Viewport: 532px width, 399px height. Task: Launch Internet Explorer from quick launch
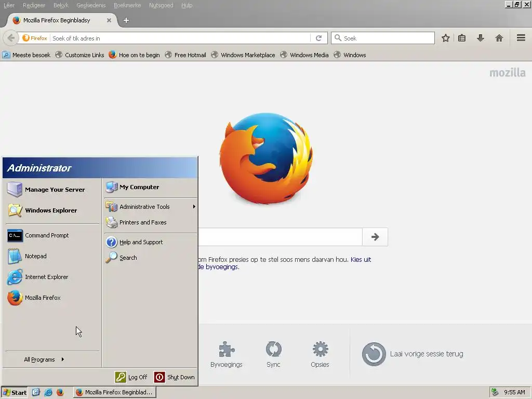48,392
